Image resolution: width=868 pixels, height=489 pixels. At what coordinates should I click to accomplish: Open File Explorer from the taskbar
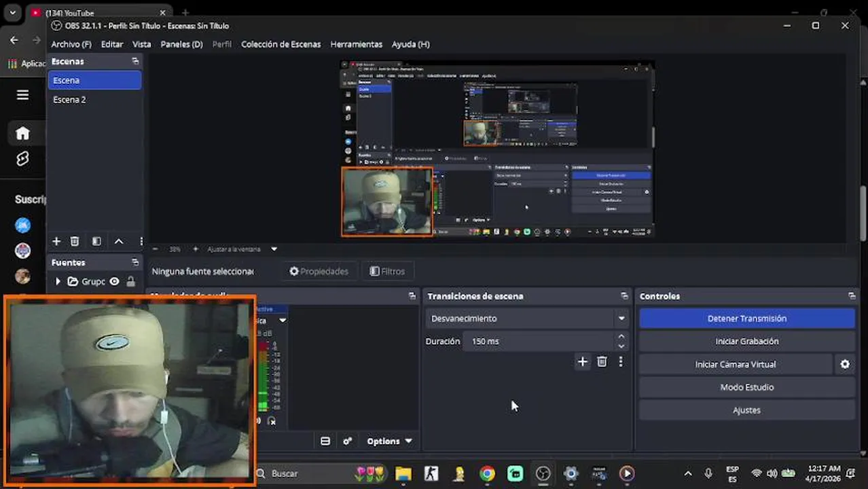tap(403, 473)
